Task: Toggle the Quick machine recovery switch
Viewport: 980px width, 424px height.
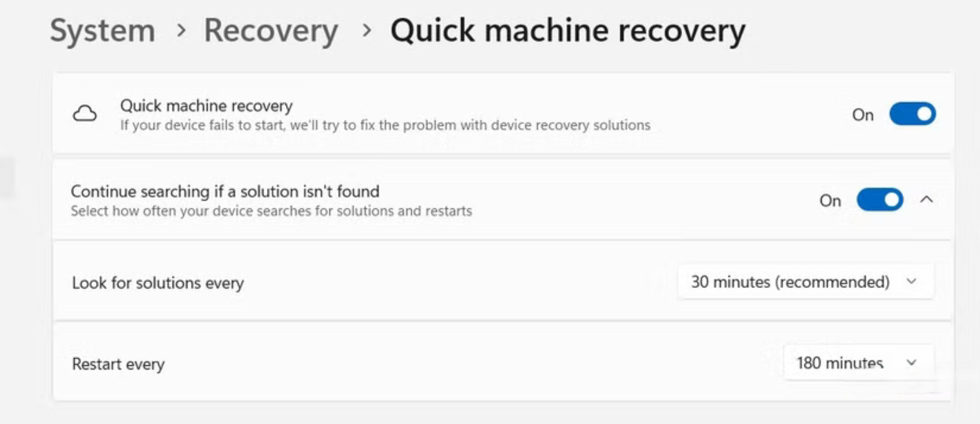Action: 913,113
